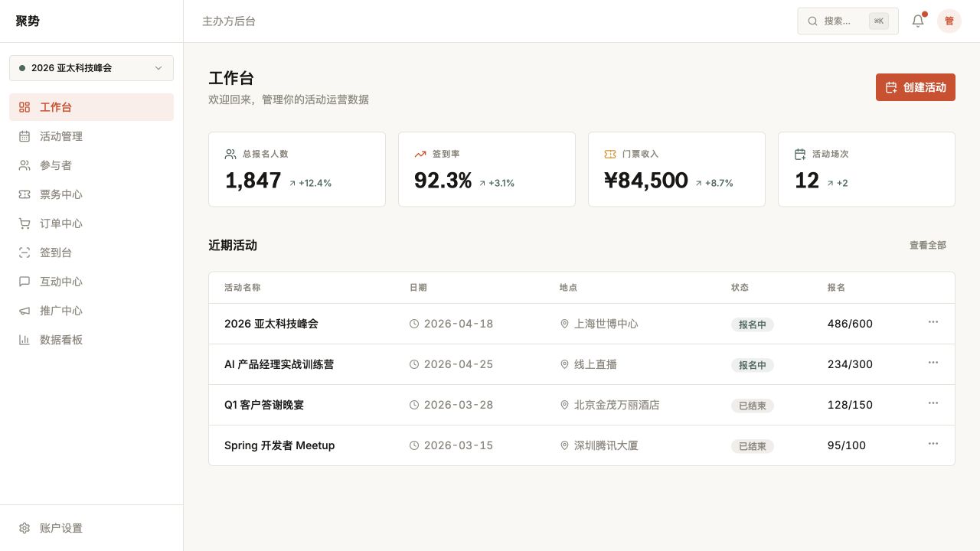Open more options for 2026 亚太科技峰会 row
Screen dimensions: 980x551
click(933, 322)
